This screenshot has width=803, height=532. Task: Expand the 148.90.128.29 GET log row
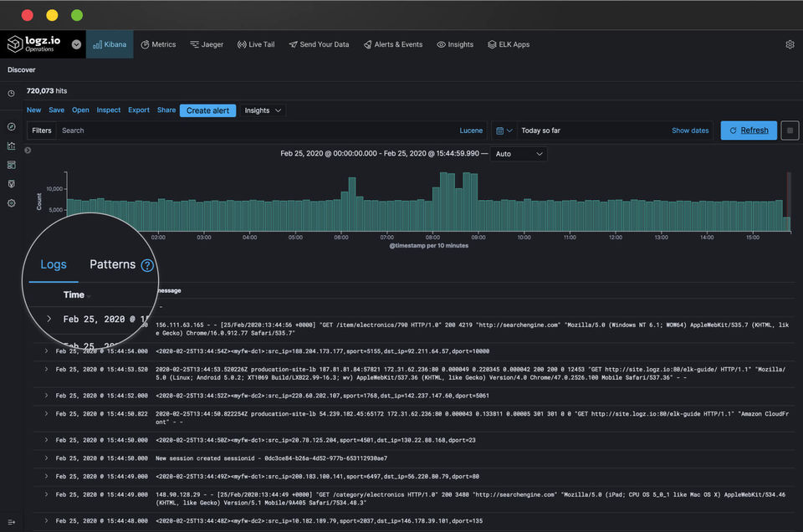pyautogui.click(x=46, y=494)
